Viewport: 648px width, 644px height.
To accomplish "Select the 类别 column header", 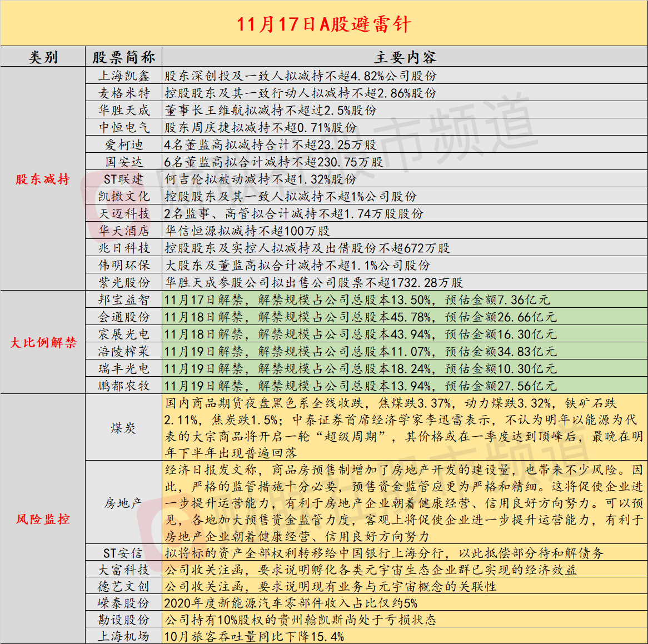I will (43, 57).
